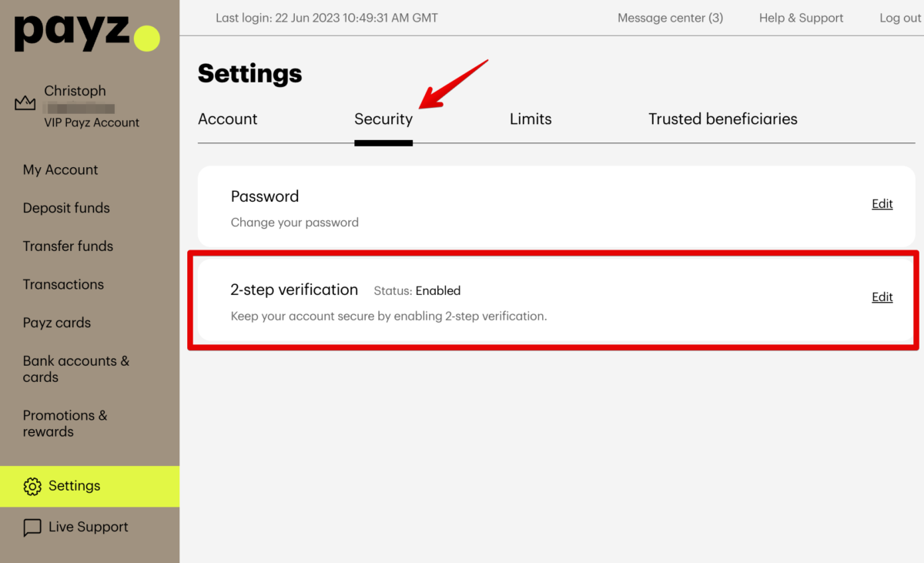Image resolution: width=924 pixels, height=563 pixels.
Task: Open Promotions & rewards
Action: (65, 423)
